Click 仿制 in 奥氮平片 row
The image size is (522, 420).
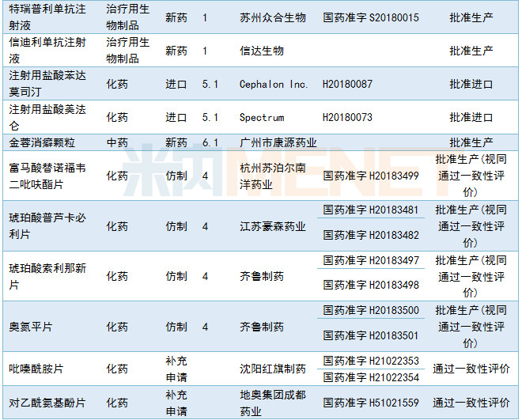(176, 327)
